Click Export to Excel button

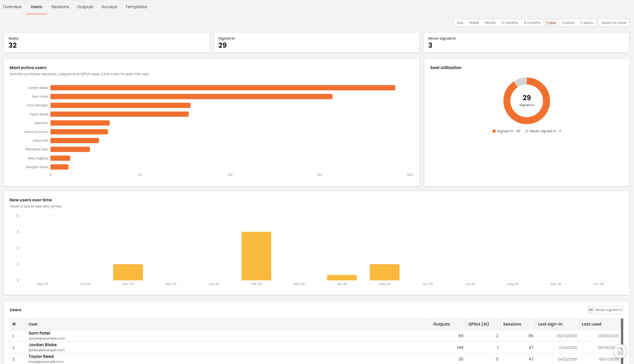pyautogui.click(x=614, y=23)
